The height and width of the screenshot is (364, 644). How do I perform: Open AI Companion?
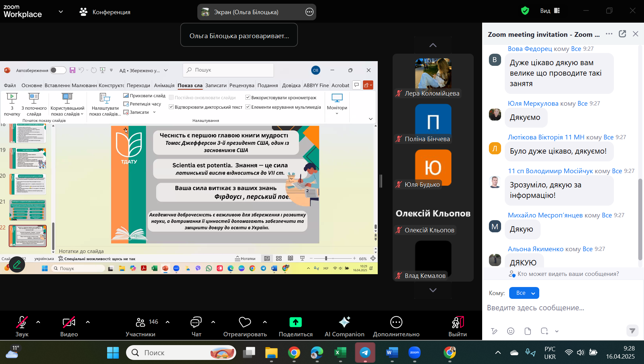(344, 326)
